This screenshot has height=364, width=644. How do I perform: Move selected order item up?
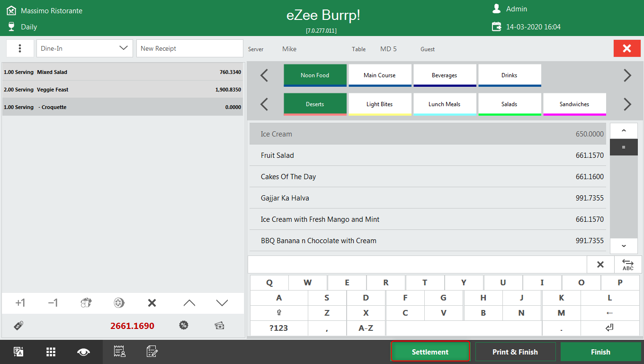189,303
